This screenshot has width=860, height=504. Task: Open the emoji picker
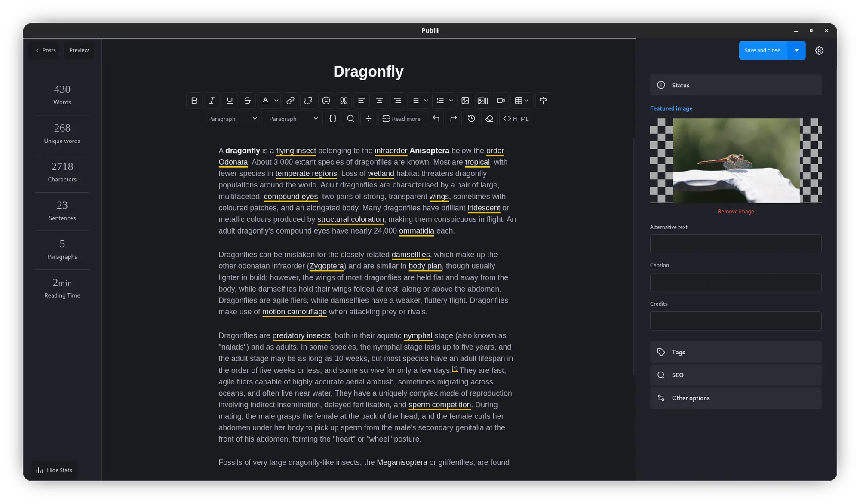coord(326,101)
